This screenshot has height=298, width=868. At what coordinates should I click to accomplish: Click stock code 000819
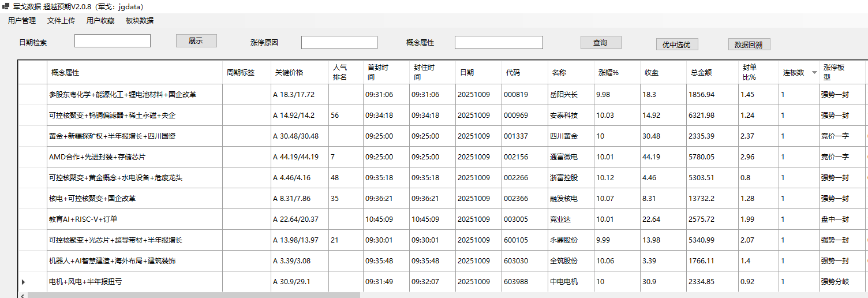[516, 95]
